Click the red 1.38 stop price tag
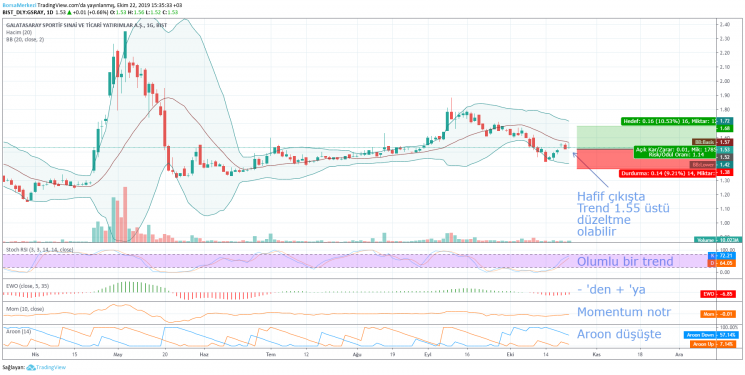This screenshot has width=745, height=375. coord(724,174)
